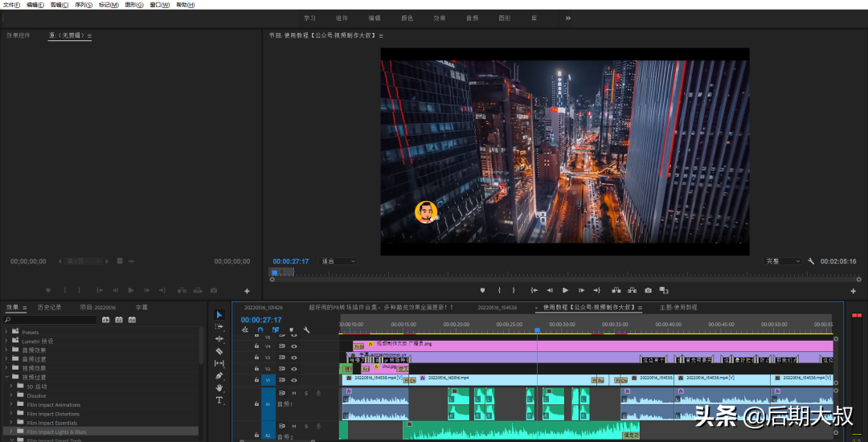Click the effects search field
The width and height of the screenshot is (868, 442).
point(51,320)
